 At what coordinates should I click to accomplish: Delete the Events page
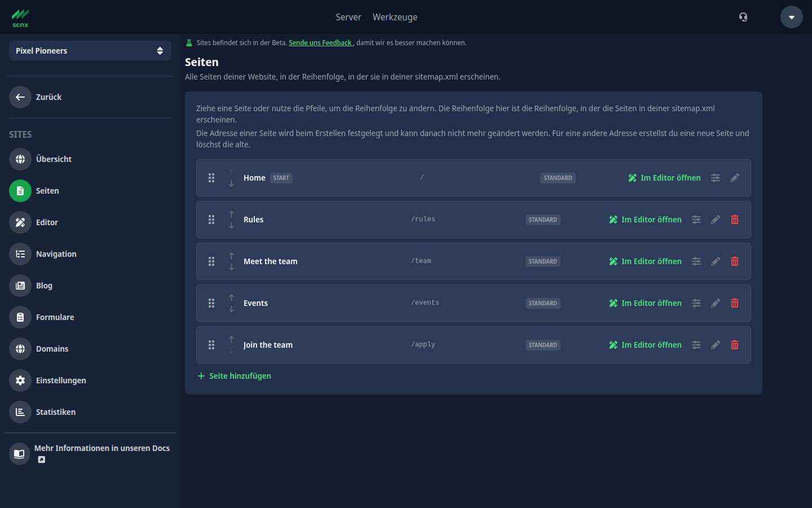point(735,303)
